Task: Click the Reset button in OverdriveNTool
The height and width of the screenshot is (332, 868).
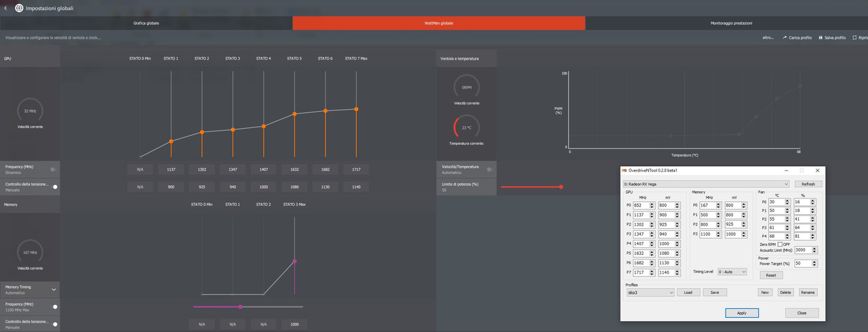Action: click(771, 275)
